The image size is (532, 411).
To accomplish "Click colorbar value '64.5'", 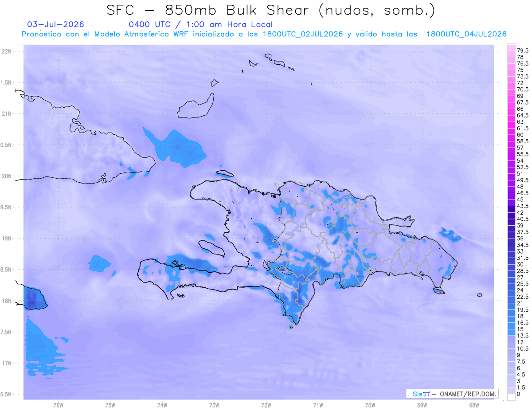I will [x=523, y=115].
